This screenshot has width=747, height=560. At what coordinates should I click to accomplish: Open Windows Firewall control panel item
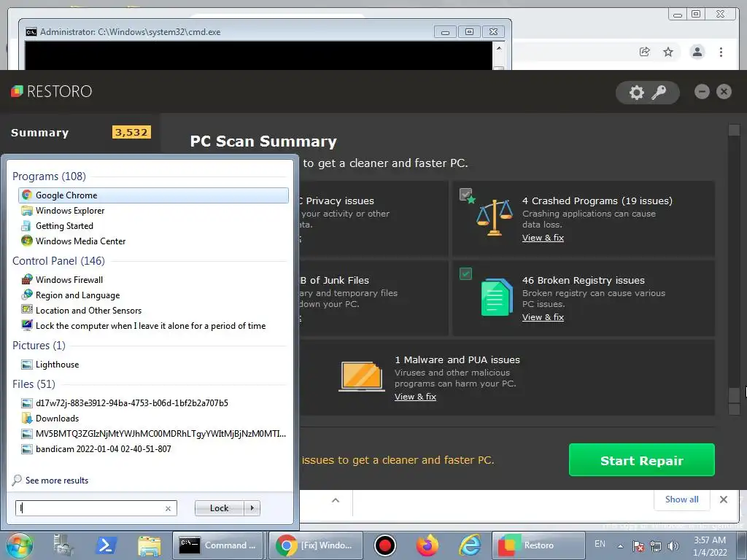[x=153, y=279]
